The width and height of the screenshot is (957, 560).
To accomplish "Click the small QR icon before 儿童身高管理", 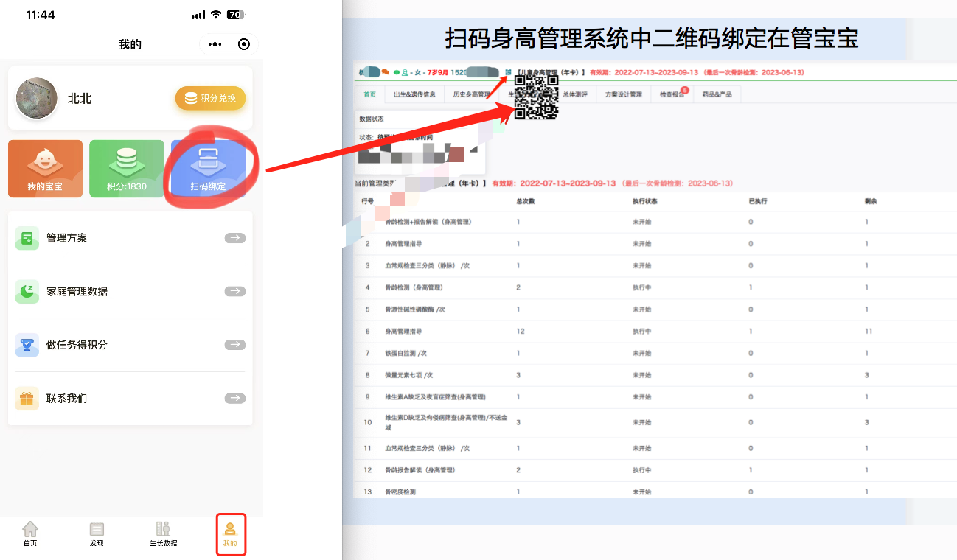I will [508, 72].
